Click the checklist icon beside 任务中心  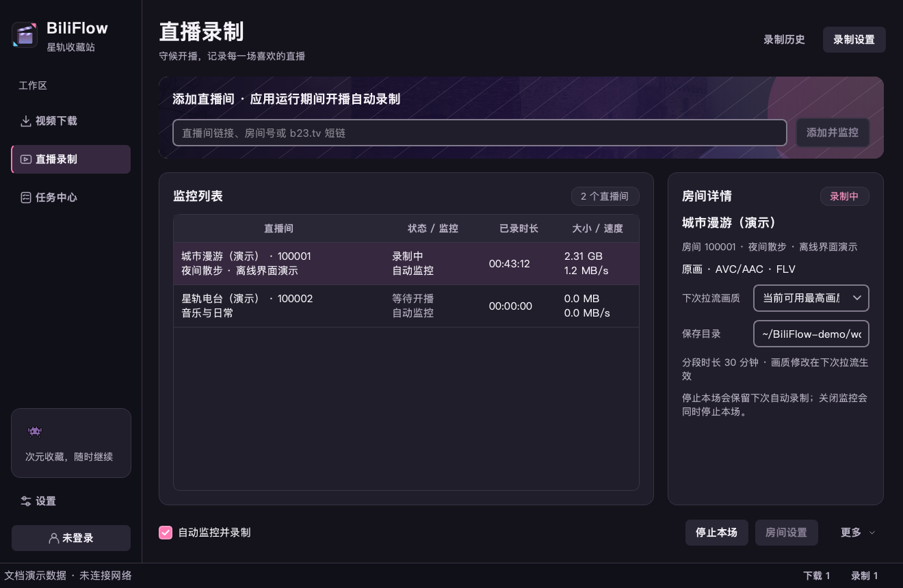pyautogui.click(x=26, y=198)
